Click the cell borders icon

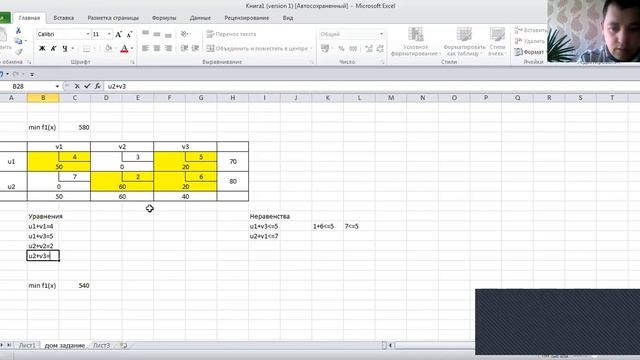[87, 49]
